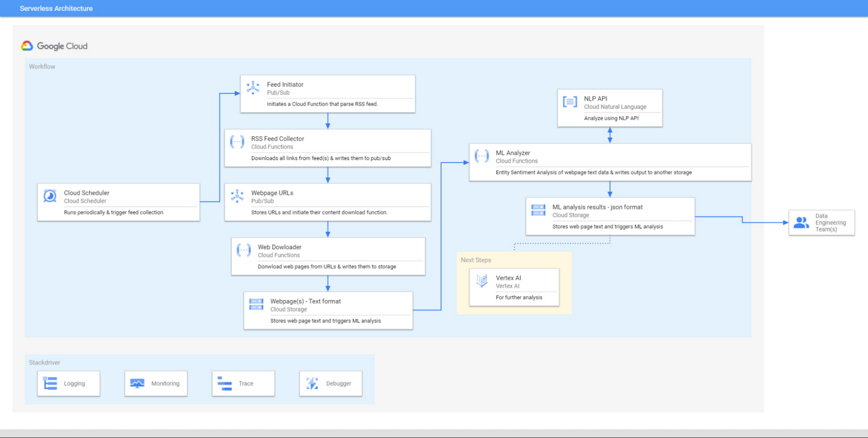Select the 'Data Engineering Team(s)' label
The width and height of the screenshot is (868, 438).
click(831, 222)
